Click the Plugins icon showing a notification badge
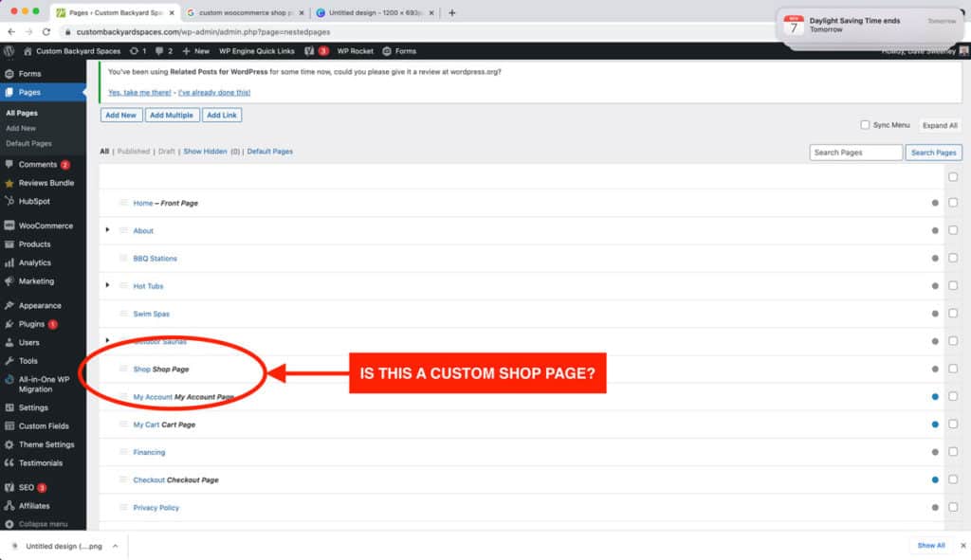The height and width of the screenshot is (560, 971). click(11, 323)
